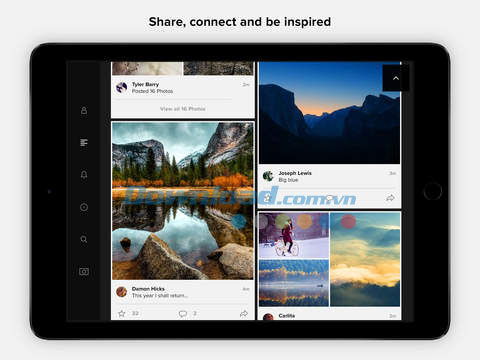Open Damon Hicks avatar picture
The width and height of the screenshot is (480, 360).
pos(122,292)
